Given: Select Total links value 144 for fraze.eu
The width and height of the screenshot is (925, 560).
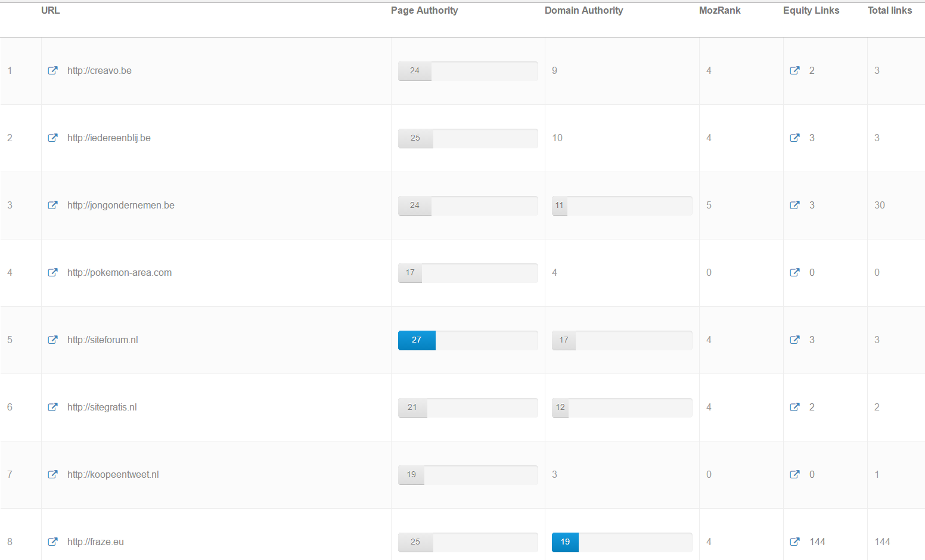Looking at the screenshot, I should 882,542.
